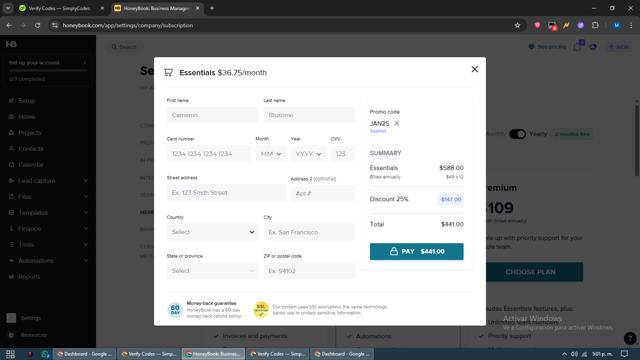The image size is (640, 360).
Task: Open Contacts in the sidebar
Action: click(31, 149)
